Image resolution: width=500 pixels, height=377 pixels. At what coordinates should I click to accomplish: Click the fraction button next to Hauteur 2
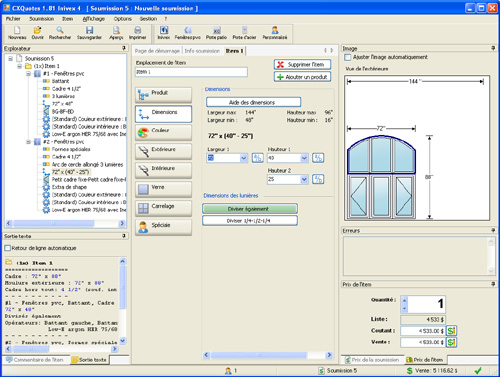[318, 179]
